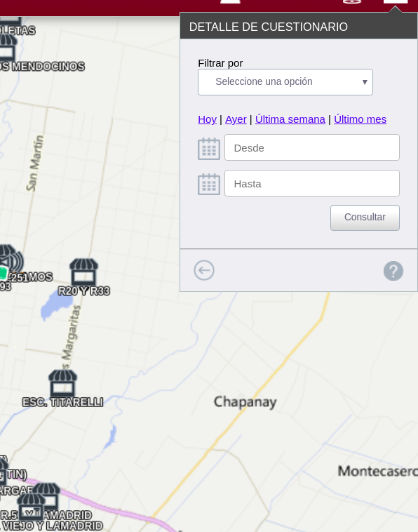Open the Desde calendar picker icon
Image resolution: width=418 pixels, height=532 pixels.
point(209,149)
